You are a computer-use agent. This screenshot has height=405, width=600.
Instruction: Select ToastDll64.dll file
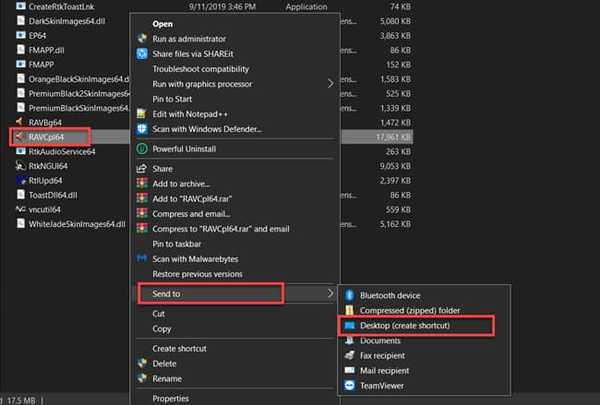53,195
